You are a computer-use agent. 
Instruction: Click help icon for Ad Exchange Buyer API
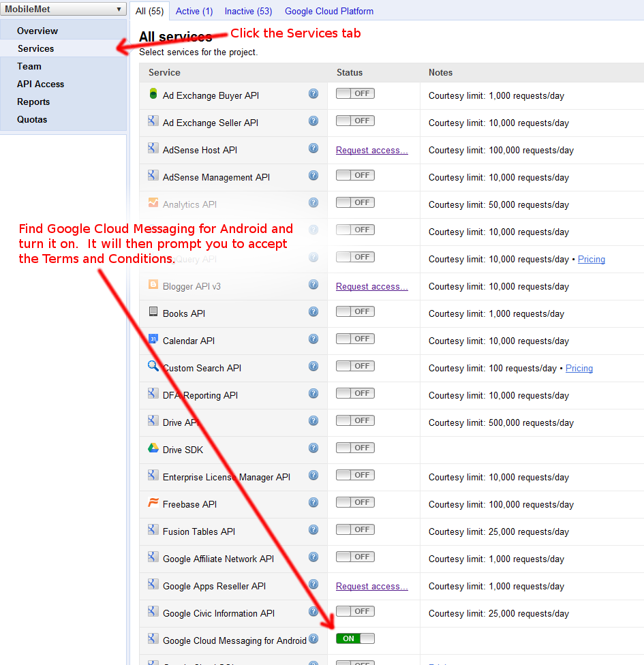[313, 94]
